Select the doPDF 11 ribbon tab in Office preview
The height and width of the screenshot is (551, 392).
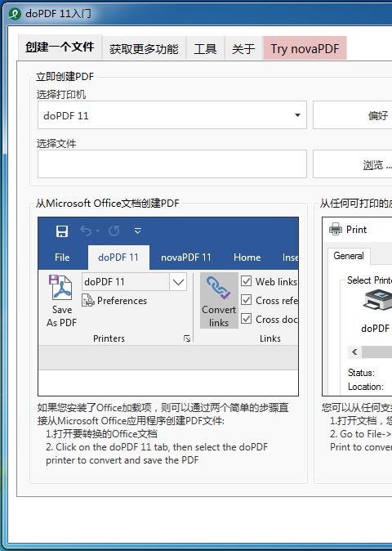(x=118, y=258)
